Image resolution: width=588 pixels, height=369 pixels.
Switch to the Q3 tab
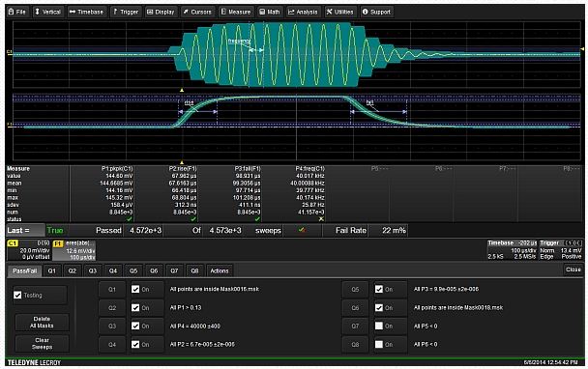pos(93,270)
